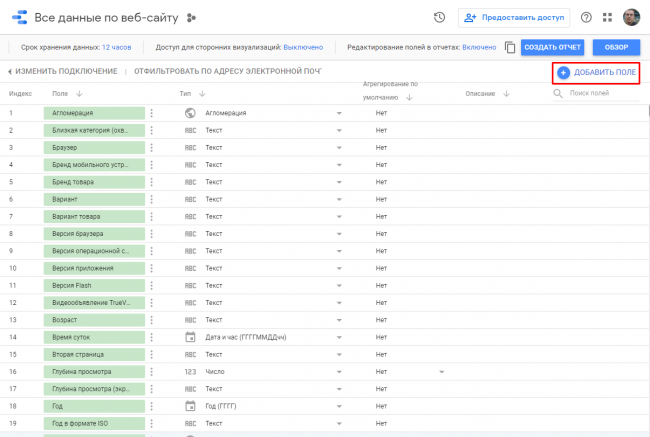The height and width of the screenshot is (437, 650).
Task: Open the version history clock icon
Action: click(439, 17)
